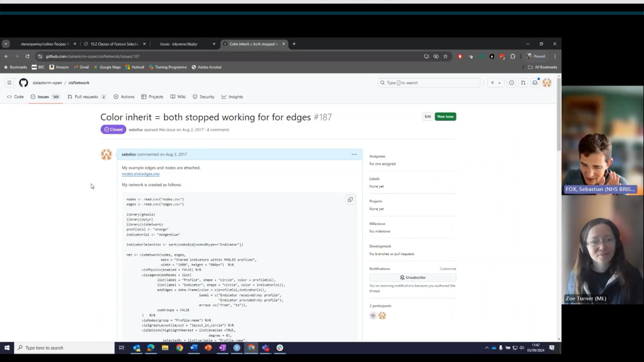Open the GitHub home logo
Image resolution: width=644 pixels, height=362 pixels.
point(23,82)
